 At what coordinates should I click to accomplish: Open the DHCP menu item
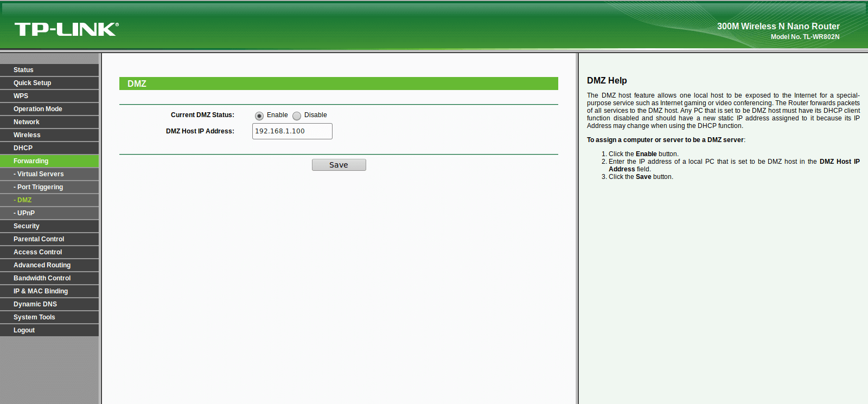click(49, 148)
